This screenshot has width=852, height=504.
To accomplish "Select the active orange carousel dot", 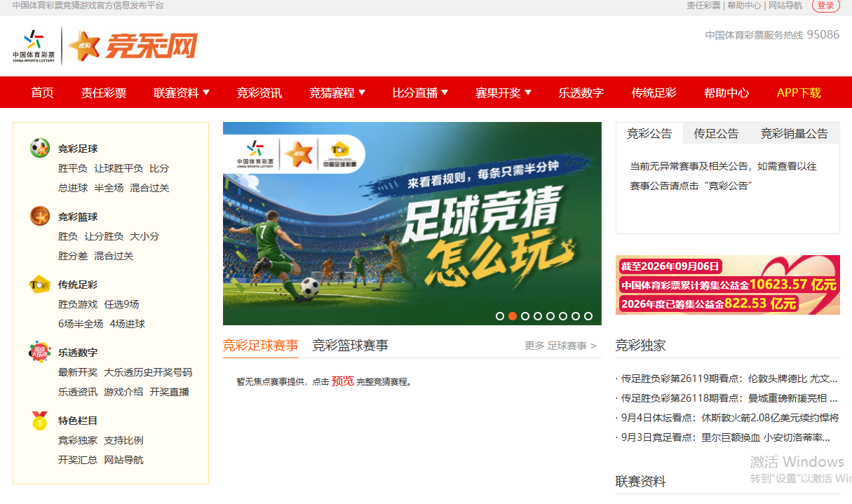I will [513, 316].
